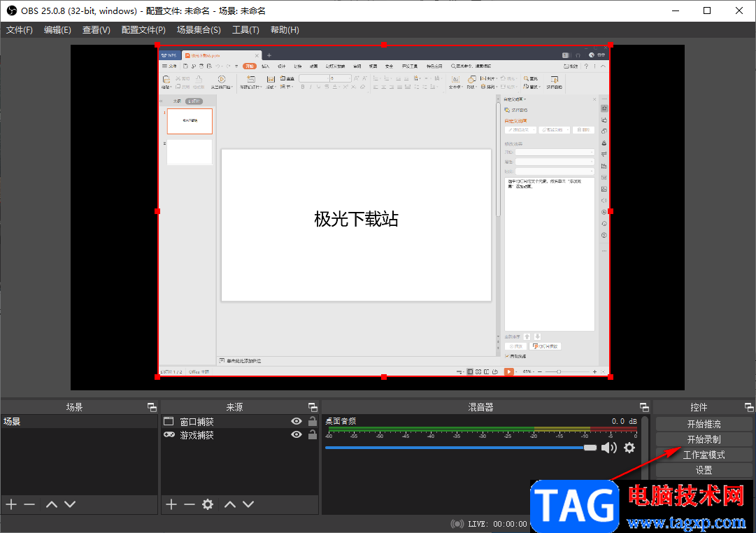Undock the 场景 panel
This screenshot has height=533, width=756.
(x=152, y=407)
